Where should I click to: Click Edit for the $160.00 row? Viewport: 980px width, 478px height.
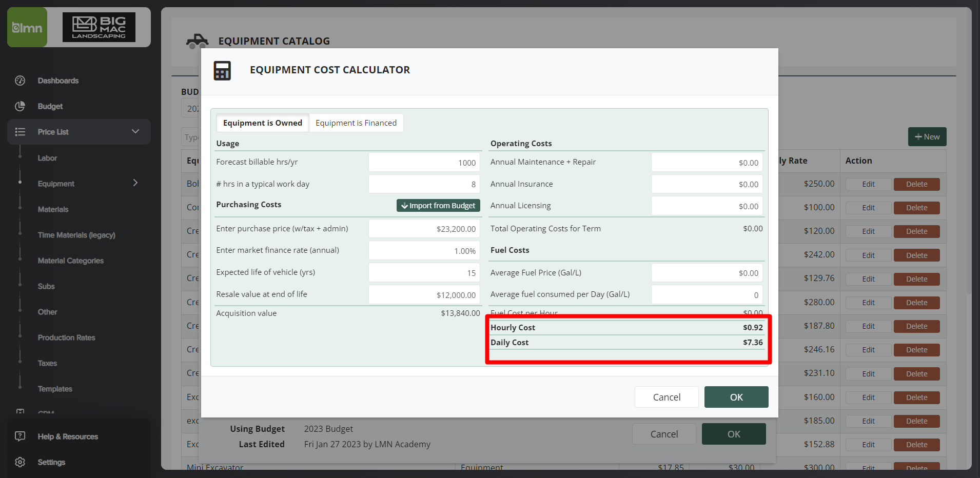pos(868,397)
